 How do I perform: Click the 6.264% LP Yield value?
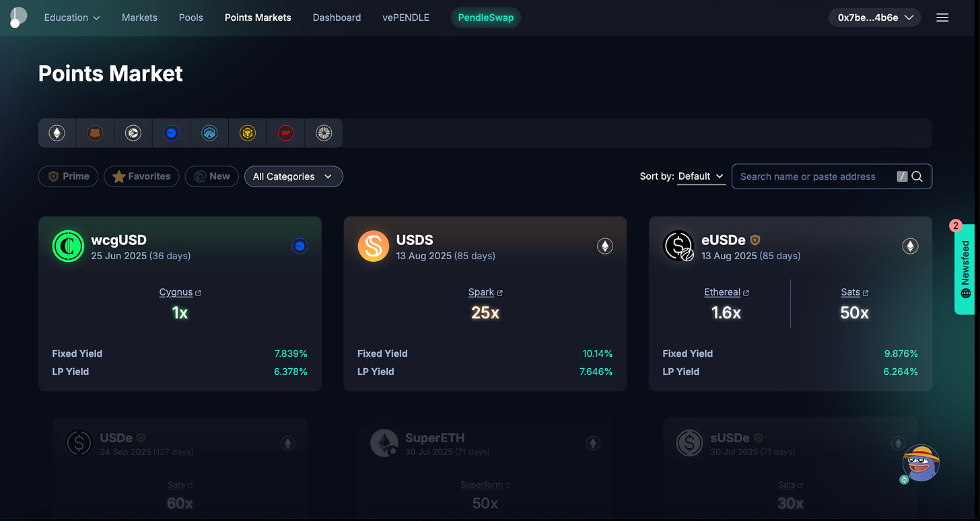point(901,372)
